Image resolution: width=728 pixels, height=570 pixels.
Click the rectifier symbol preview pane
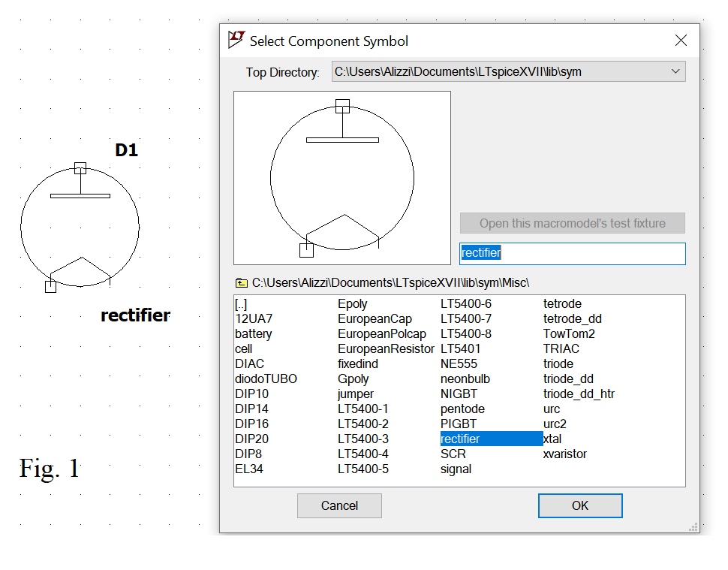coord(342,178)
